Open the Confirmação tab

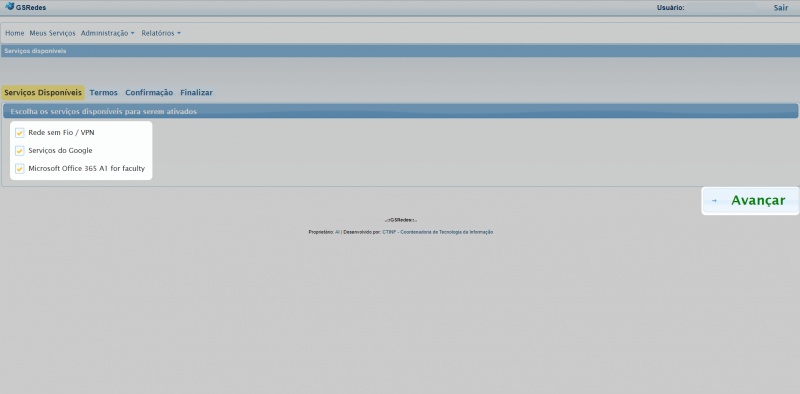click(x=149, y=92)
